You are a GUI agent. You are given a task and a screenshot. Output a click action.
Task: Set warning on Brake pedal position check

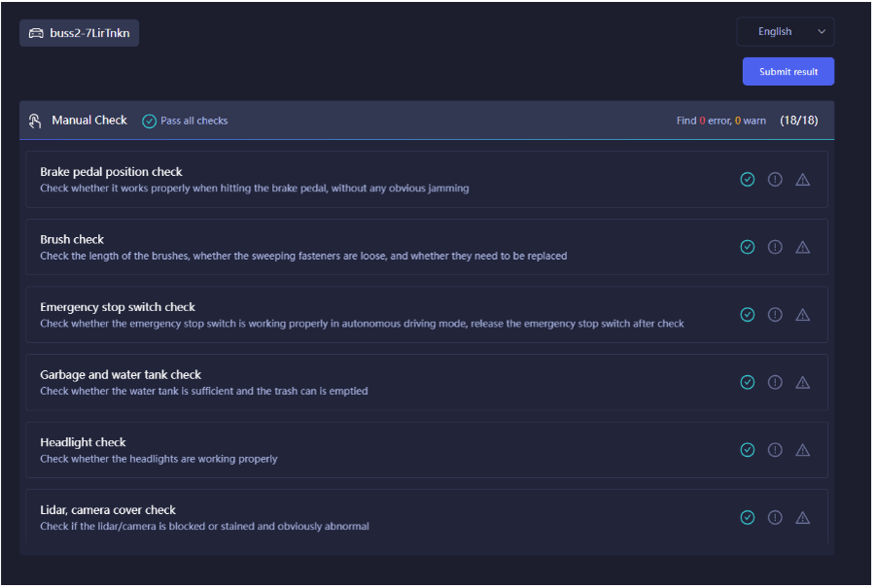click(803, 180)
